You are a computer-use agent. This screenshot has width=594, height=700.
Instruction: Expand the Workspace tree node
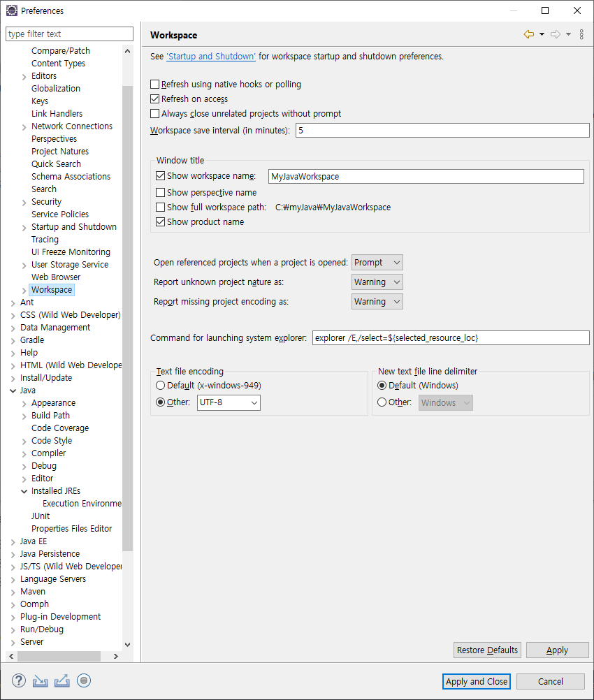pos(24,291)
